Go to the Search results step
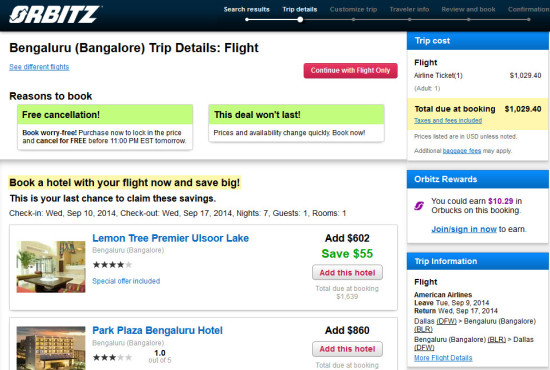Viewport: 550px width, 370px height. pos(247,9)
